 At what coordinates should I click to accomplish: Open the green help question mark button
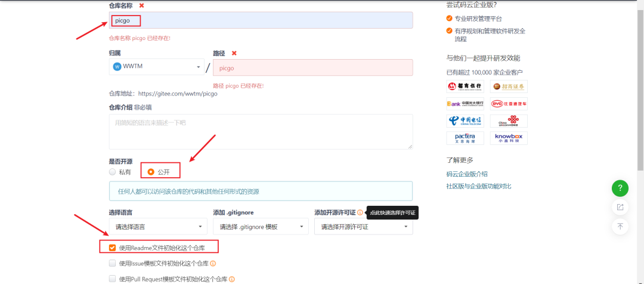620,188
